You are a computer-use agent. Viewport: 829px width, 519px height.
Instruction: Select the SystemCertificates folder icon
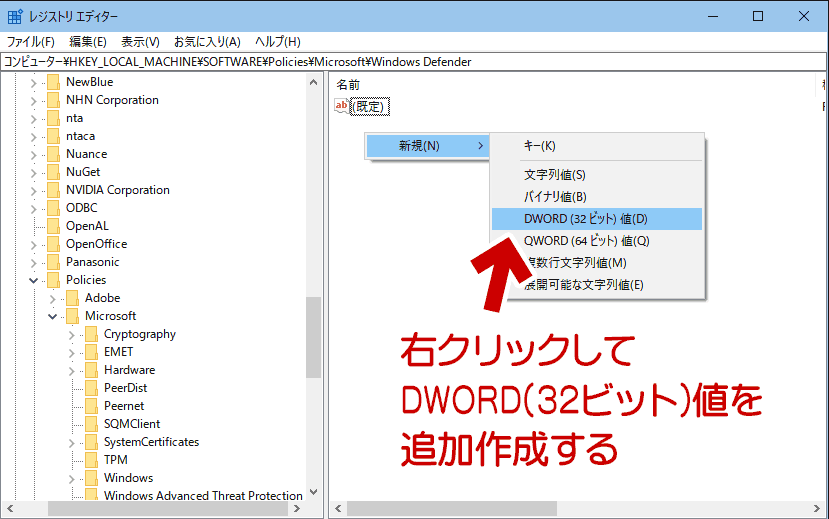tap(91, 442)
